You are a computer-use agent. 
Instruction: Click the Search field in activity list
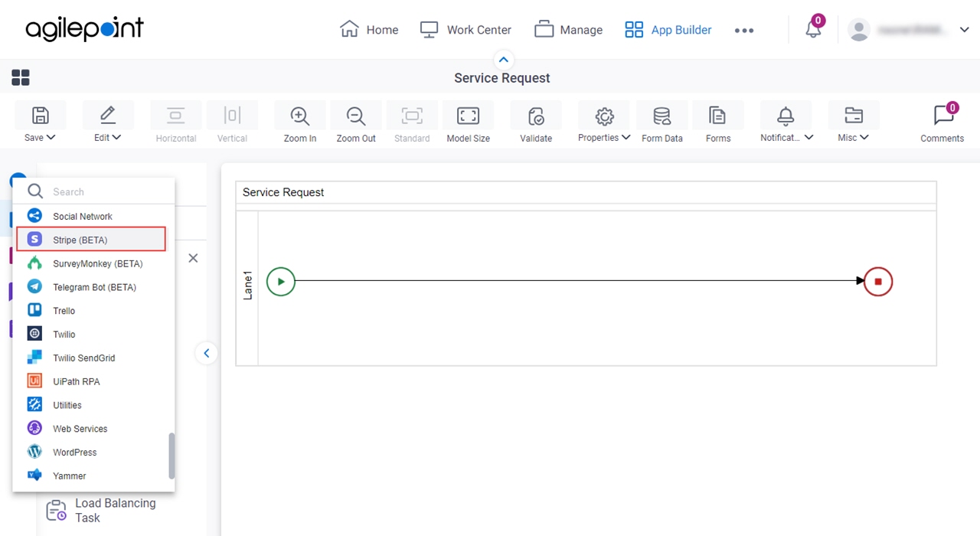click(93, 191)
